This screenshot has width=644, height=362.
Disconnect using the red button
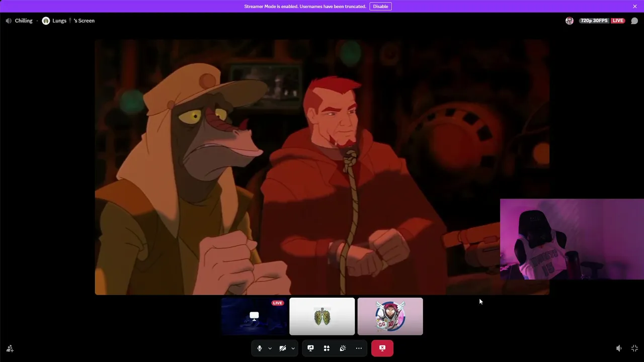point(382,348)
